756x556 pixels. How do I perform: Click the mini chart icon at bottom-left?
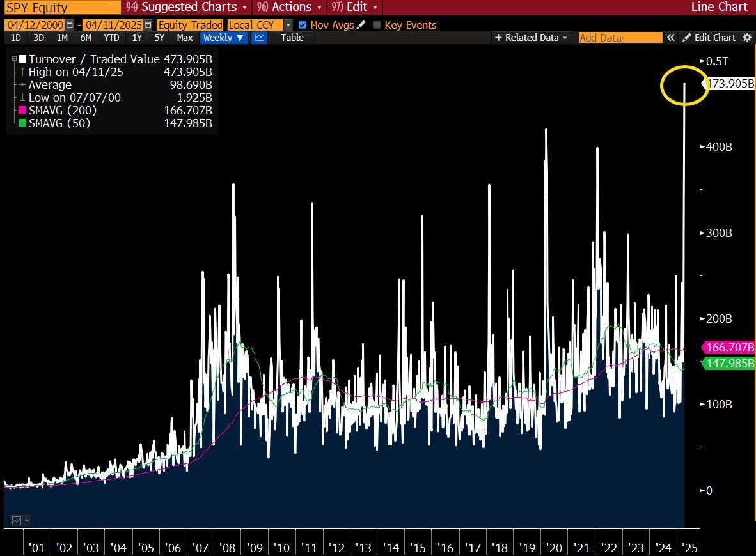17,521
